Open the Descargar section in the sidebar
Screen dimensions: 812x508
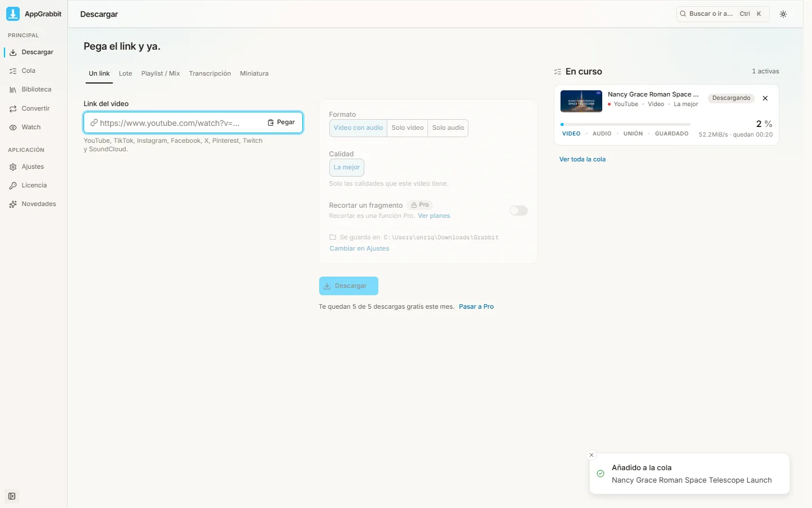click(34, 52)
